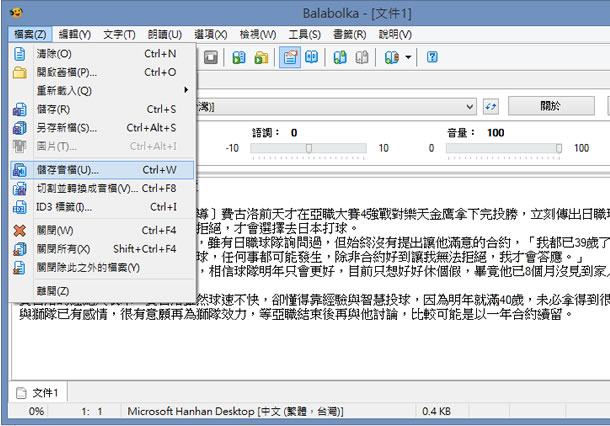Viewport: 610px width, 426px height.
Task: Click the Balabolka smiley application icon
Action: (16, 13)
